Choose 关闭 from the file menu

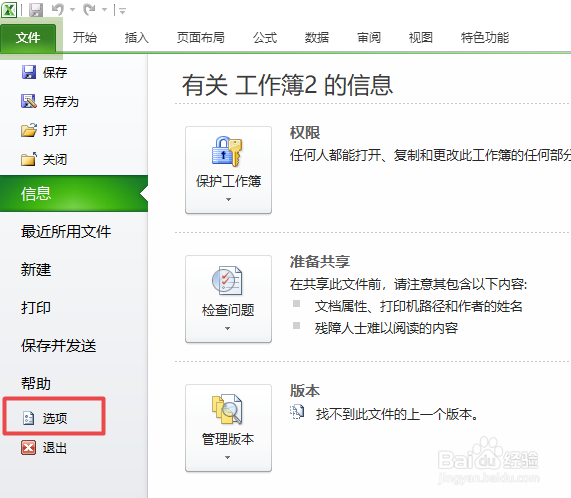(x=55, y=159)
